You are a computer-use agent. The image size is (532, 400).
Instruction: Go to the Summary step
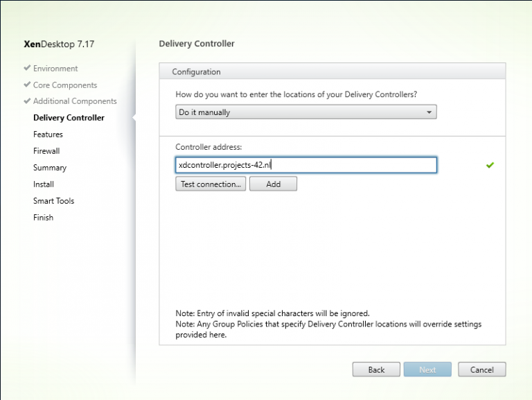(x=50, y=168)
